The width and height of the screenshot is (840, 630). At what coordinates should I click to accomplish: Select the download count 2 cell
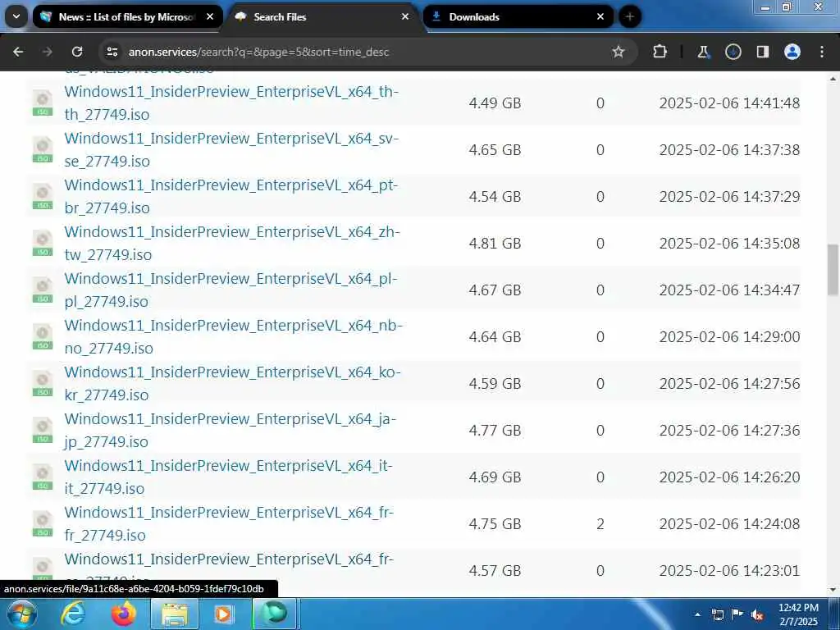click(x=600, y=523)
